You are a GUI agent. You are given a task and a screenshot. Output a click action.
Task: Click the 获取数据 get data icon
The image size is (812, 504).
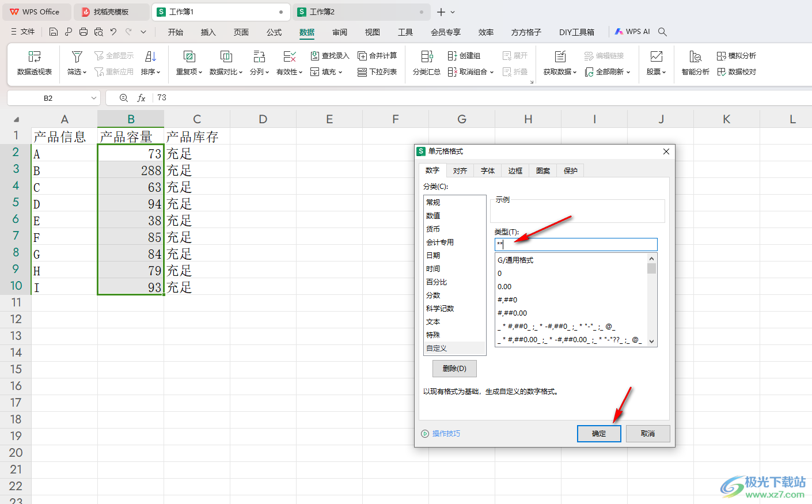click(x=560, y=56)
